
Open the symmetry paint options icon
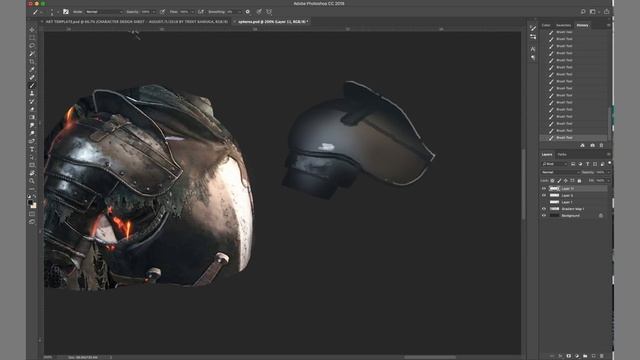click(x=269, y=12)
